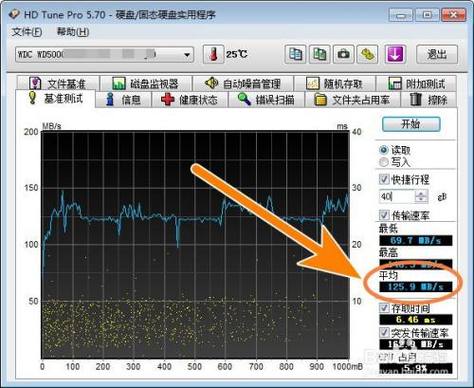Click the purple download arrow icon

395,54
